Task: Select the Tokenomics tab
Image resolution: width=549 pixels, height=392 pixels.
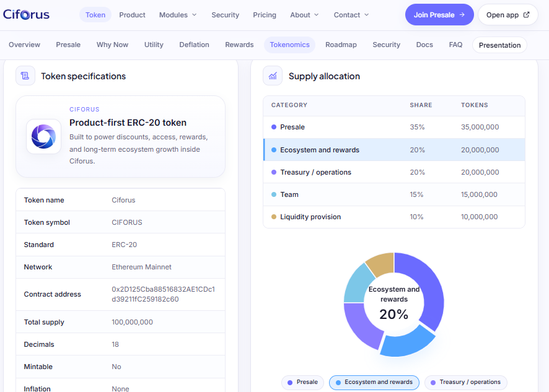Action: coord(289,45)
